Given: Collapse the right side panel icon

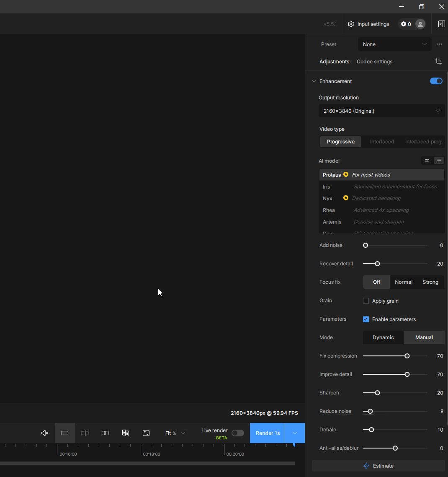Looking at the screenshot, I should tap(441, 24).
